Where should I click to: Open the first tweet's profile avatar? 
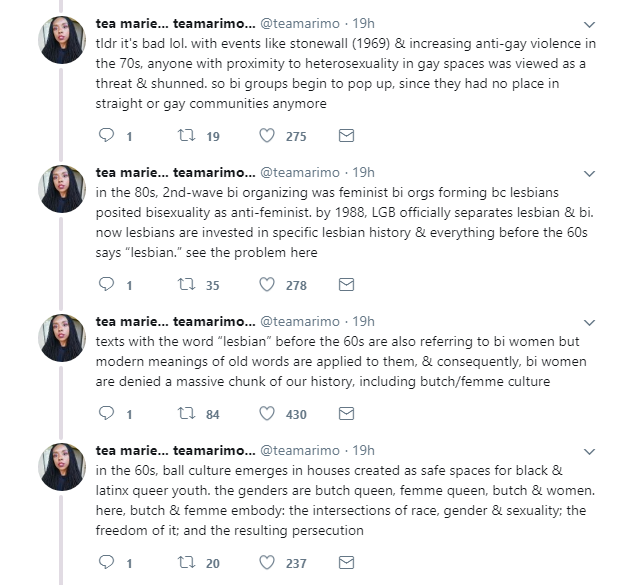[x=62, y=40]
